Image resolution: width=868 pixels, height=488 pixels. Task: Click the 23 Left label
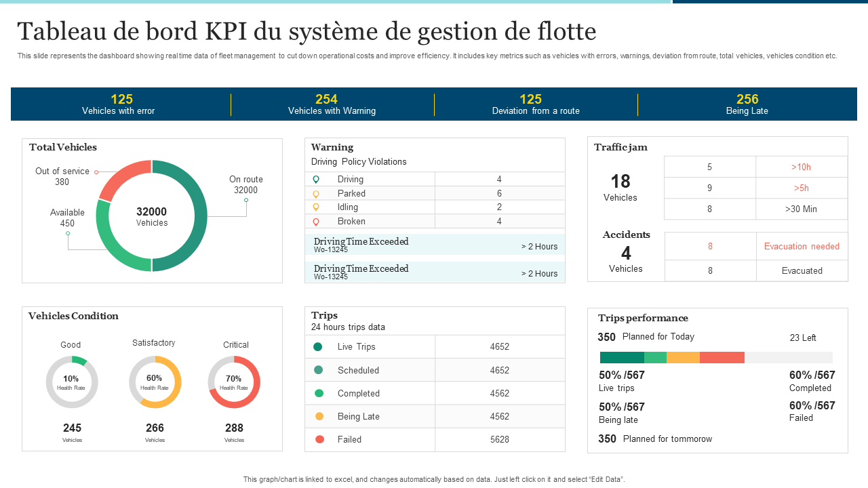pos(803,338)
